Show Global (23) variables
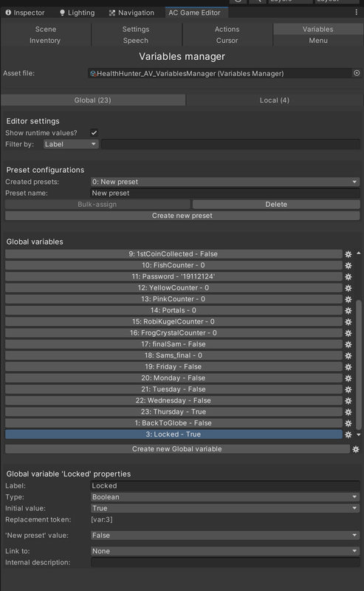Viewport: 364px width, 591px height. [93, 100]
